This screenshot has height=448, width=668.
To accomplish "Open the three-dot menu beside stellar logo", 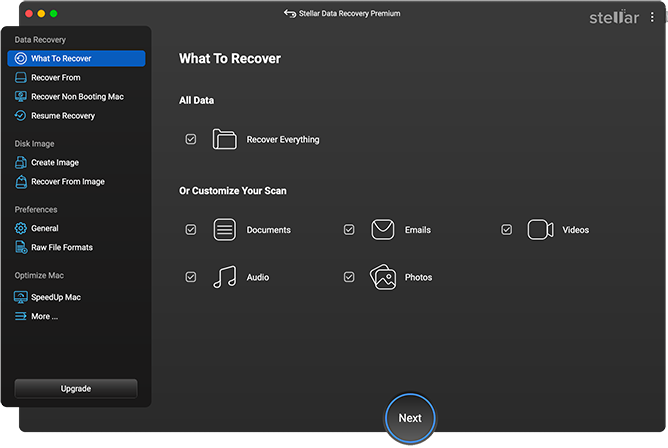I will coord(653,17).
